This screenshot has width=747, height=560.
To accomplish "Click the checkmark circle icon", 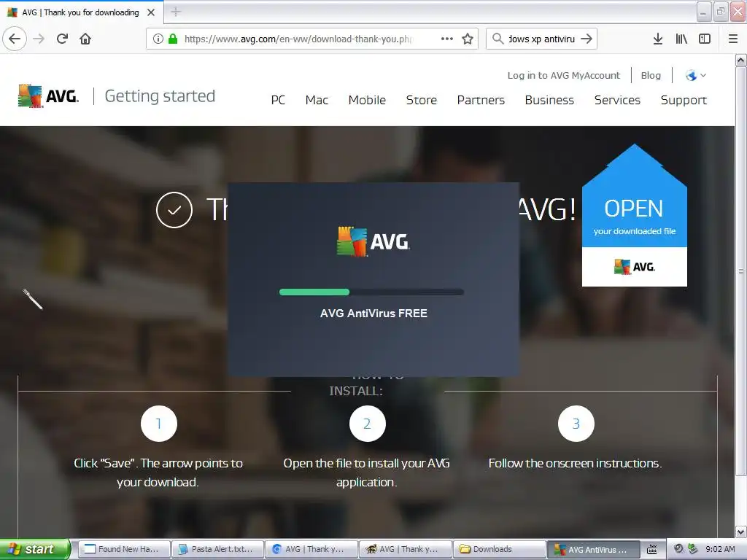I will [174, 209].
